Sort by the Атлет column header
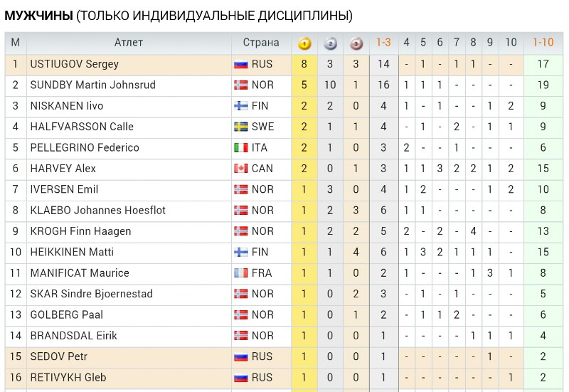 click(x=129, y=43)
